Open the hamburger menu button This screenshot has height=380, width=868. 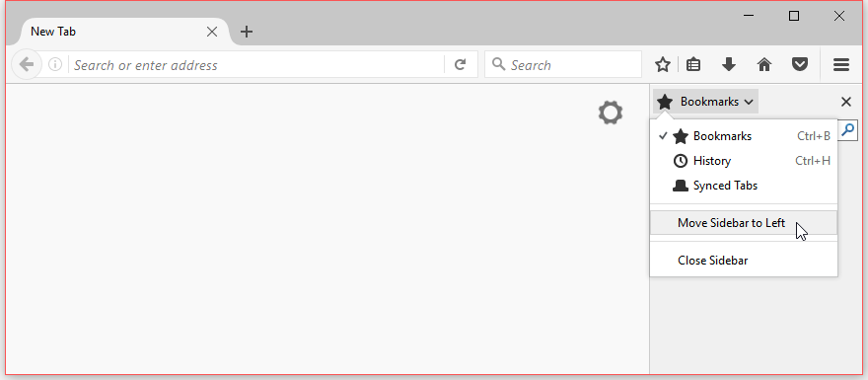point(840,65)
